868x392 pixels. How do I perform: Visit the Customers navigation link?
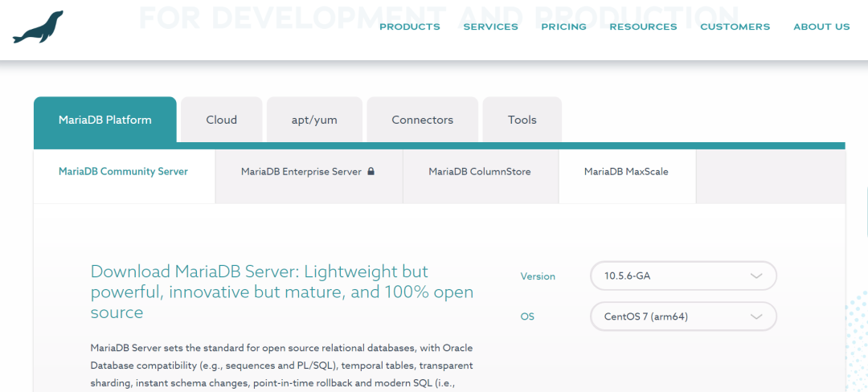[735, 27]
